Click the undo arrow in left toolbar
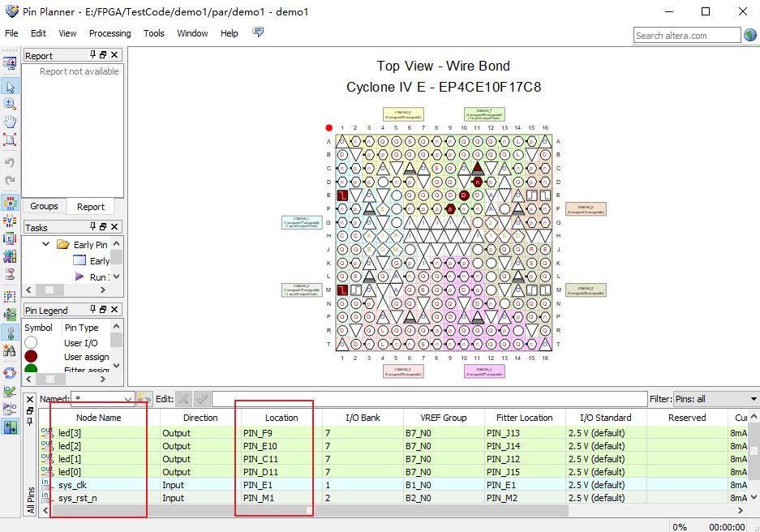The width and height of the screenshot is (760, 532). click(11, 162)
